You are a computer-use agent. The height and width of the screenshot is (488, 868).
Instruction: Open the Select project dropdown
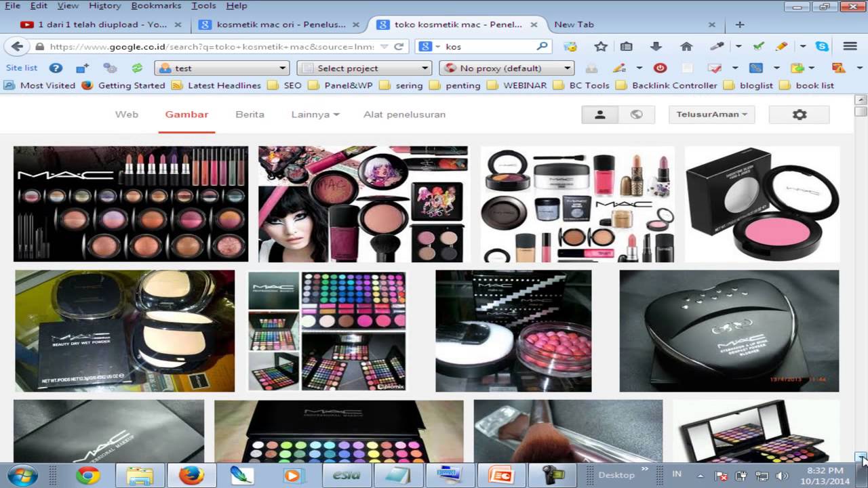click(365, 68)
